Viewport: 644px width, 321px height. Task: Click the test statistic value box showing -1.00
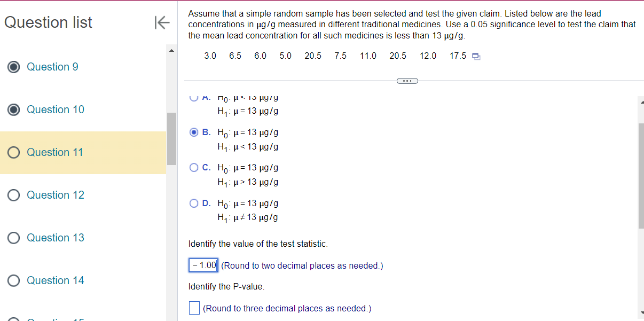click(x=203, y=265)
